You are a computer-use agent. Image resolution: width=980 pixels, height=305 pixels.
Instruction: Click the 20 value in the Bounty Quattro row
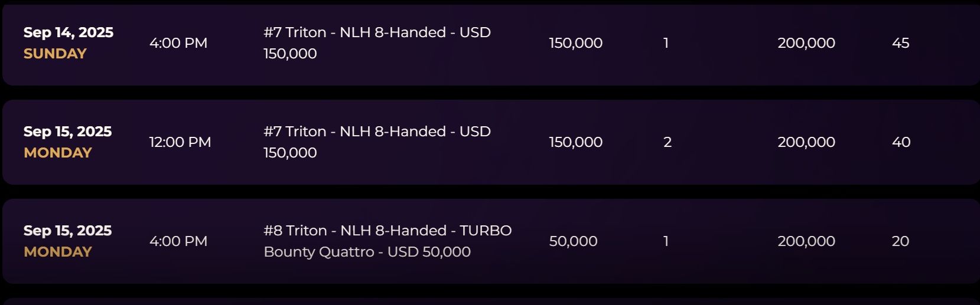click(900, 241)
